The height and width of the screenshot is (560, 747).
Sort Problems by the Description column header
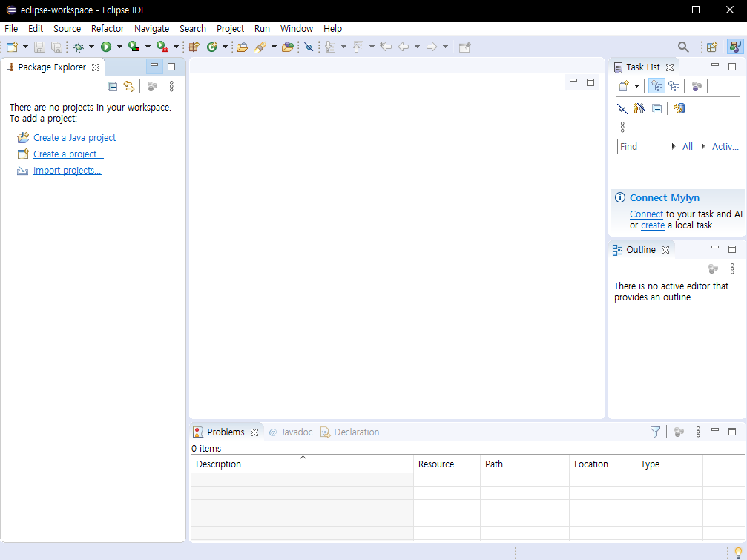click(x=302, y=464)
